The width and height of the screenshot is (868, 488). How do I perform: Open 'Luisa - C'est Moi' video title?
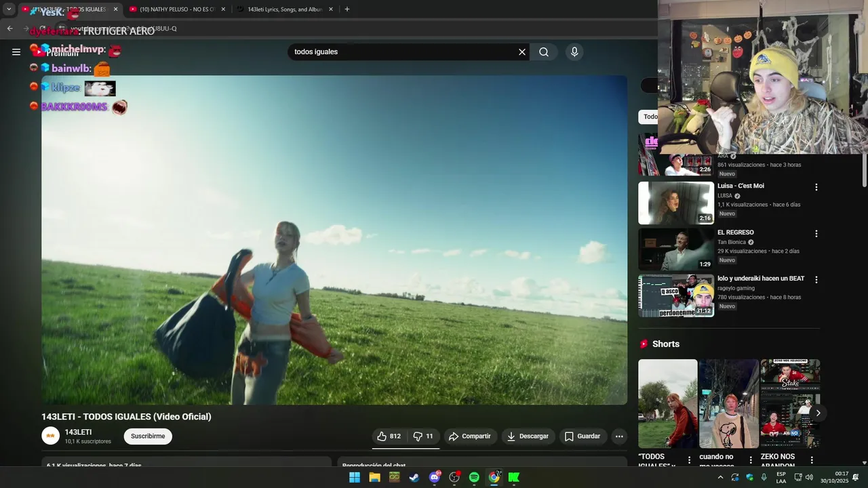(x=741, y=186)
